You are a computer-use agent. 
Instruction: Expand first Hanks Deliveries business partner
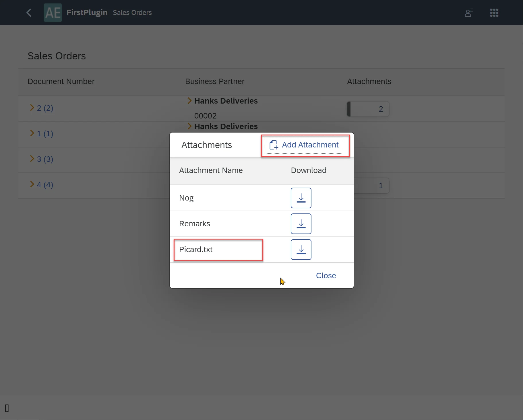189,101
